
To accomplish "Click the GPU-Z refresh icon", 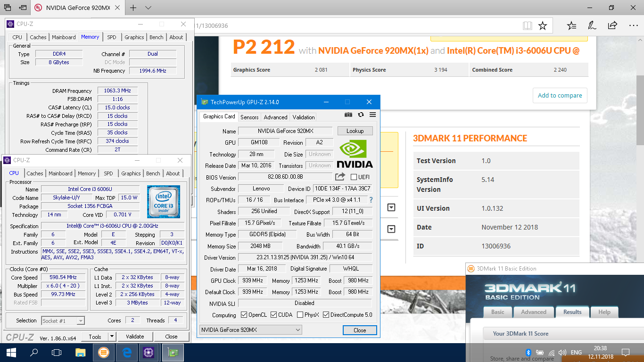I will coord(361,115).
